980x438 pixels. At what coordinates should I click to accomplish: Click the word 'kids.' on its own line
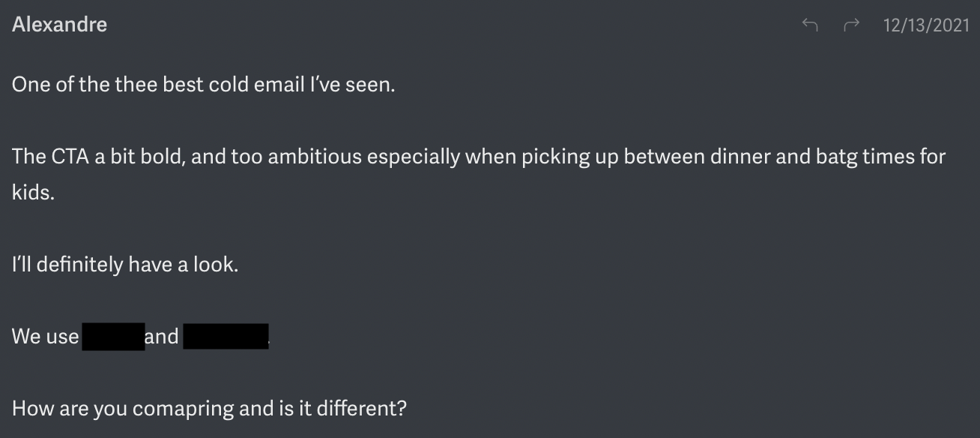[33, 192]
